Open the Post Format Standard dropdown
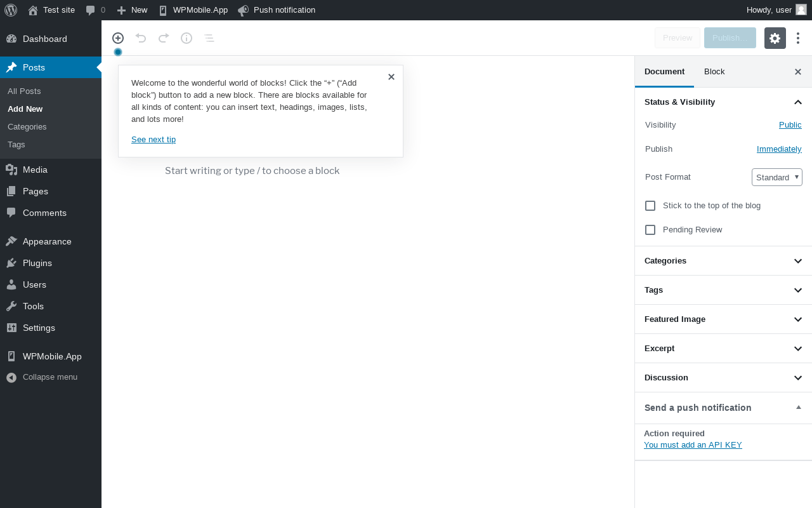Viewport: 812px width, 508px height. click(x=777, y=177)
